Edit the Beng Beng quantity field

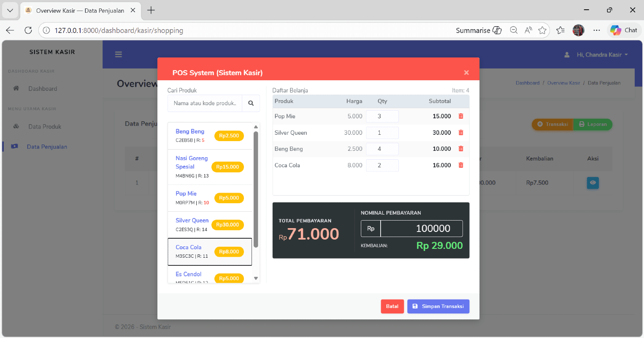click(382, 149)
